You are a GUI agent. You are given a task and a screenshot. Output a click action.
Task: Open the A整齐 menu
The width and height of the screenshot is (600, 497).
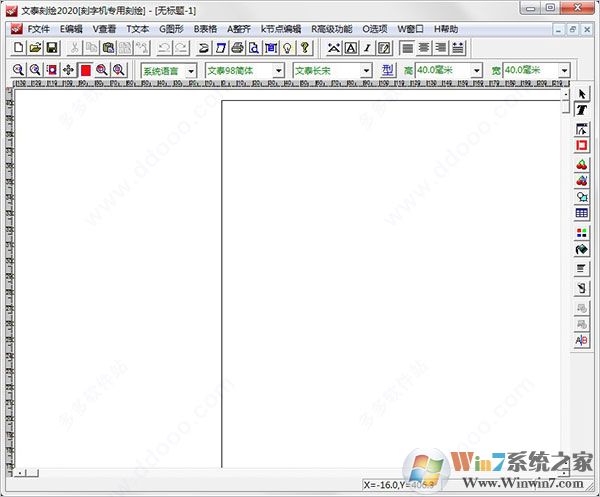(239, 29)
